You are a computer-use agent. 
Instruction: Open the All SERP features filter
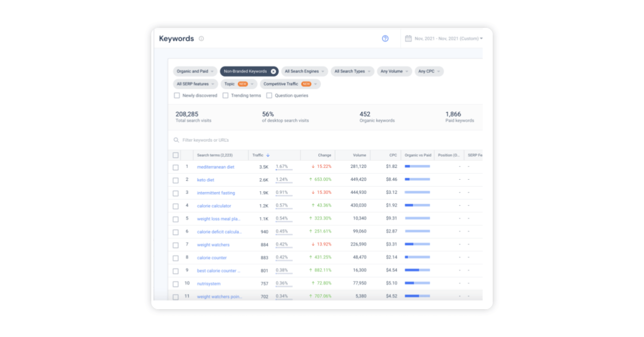click(x=193, y=83)
